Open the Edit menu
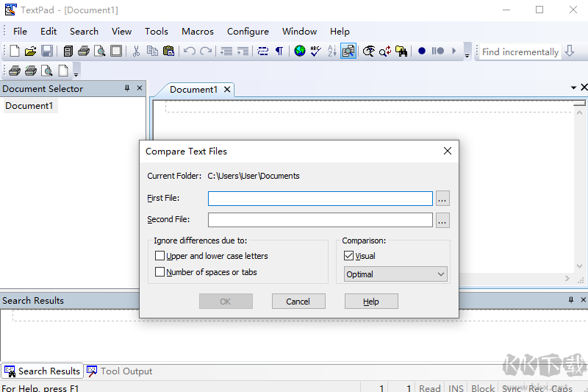This screenshot has width=588, height=392. coord(49,32)
